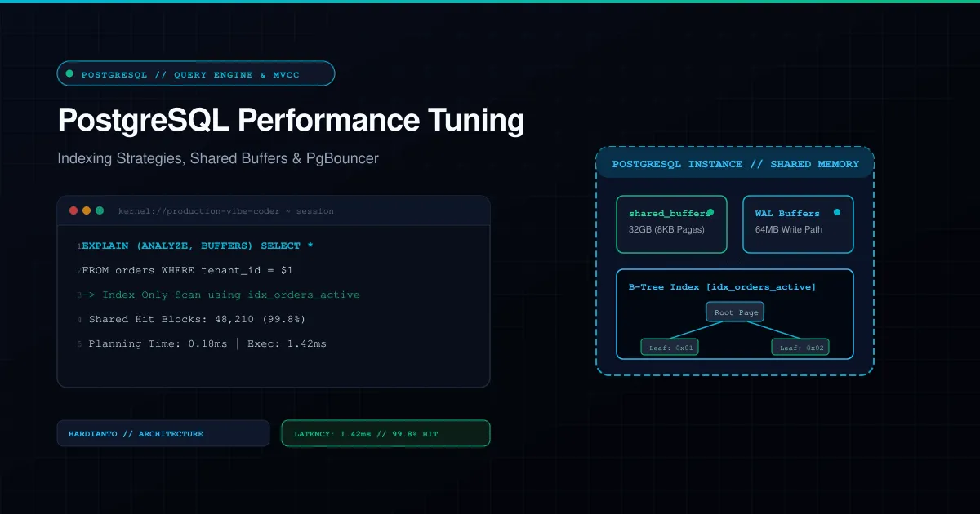Click the 'Leaf: 0x01' node

[670, 347]
